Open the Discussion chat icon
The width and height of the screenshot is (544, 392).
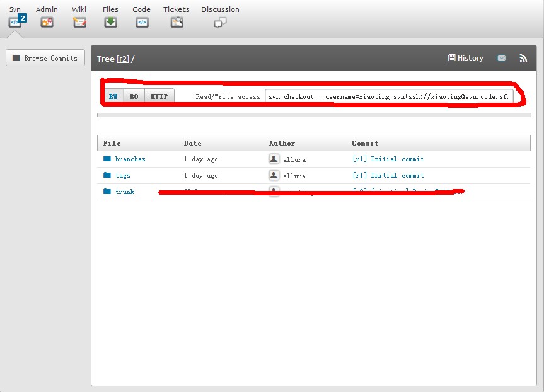click(220, 23)
